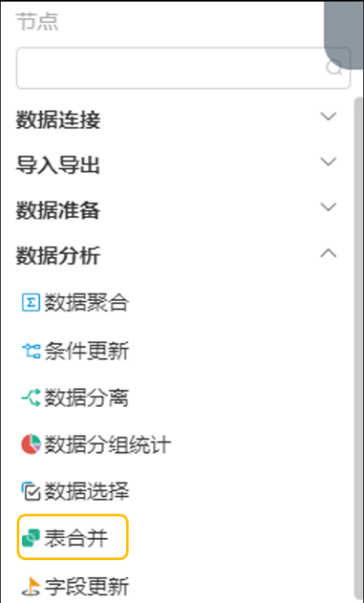364x603 pixels.
Task: Click the vertical scrollbar of node list
Action: pyautogui.click(x=358, y=346)
